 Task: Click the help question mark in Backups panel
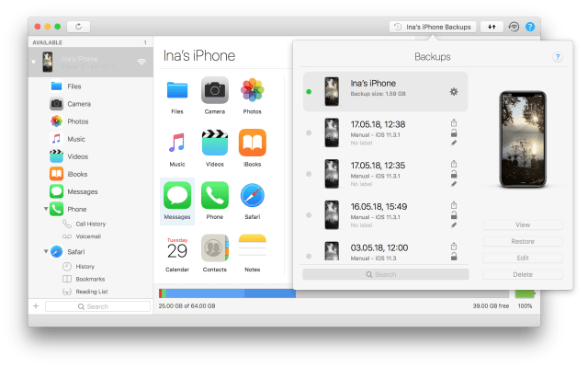tap(558, 57)
